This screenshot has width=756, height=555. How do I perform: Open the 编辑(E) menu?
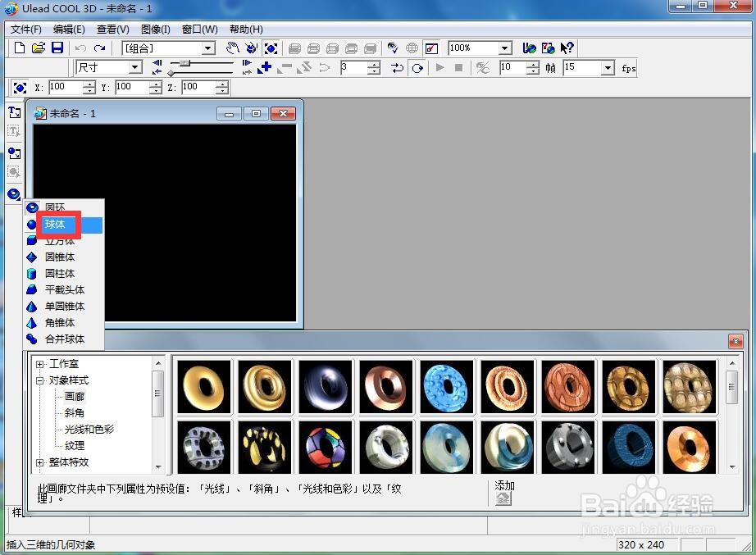(69, 30)
